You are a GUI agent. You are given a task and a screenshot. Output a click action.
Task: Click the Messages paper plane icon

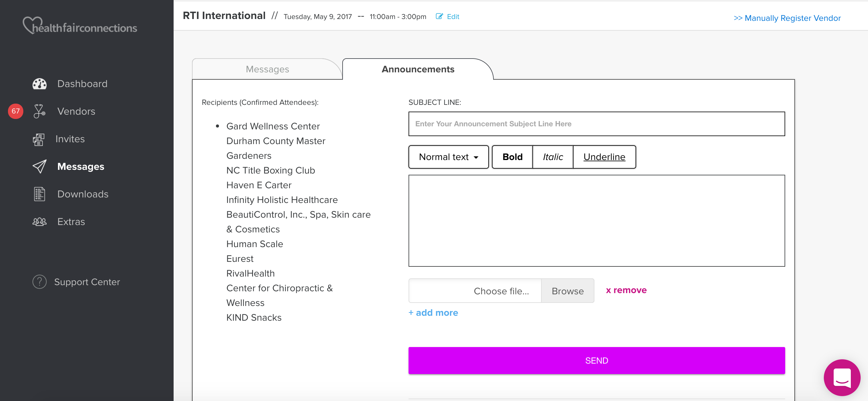40,166
